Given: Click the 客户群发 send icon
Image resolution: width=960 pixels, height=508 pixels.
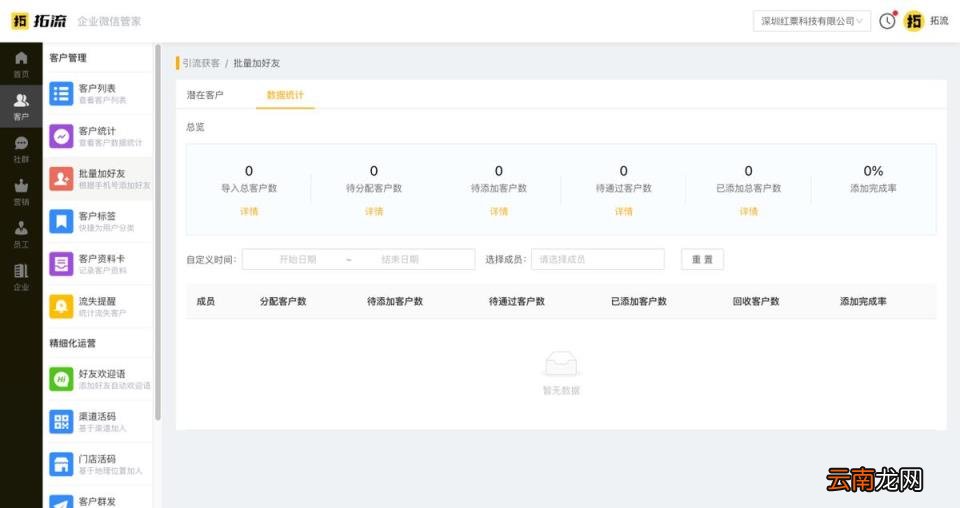Looking at the screenshot, I should click(61, 501).
